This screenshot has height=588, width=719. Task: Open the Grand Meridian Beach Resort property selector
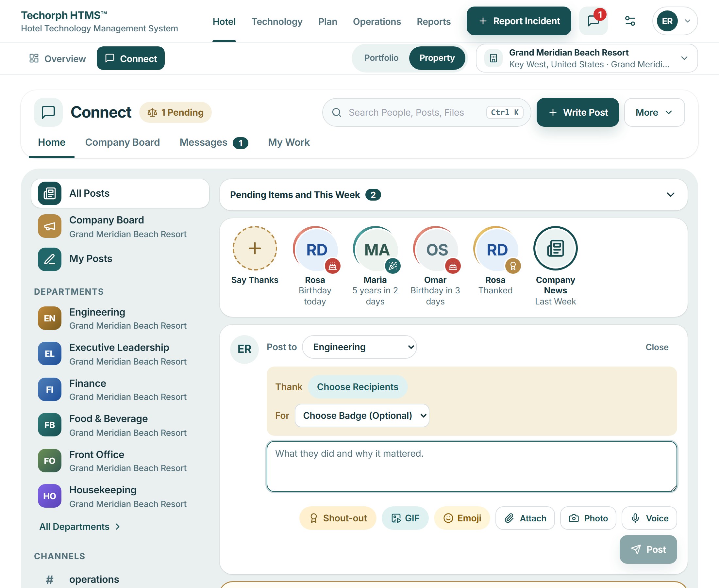pyautogui.click(x=587, y=58)
